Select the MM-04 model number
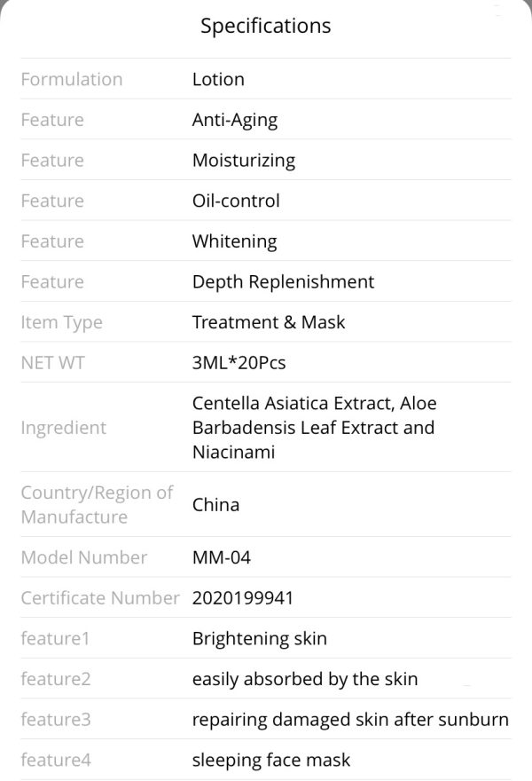532x781 pixels. click(x=222, y=557)
